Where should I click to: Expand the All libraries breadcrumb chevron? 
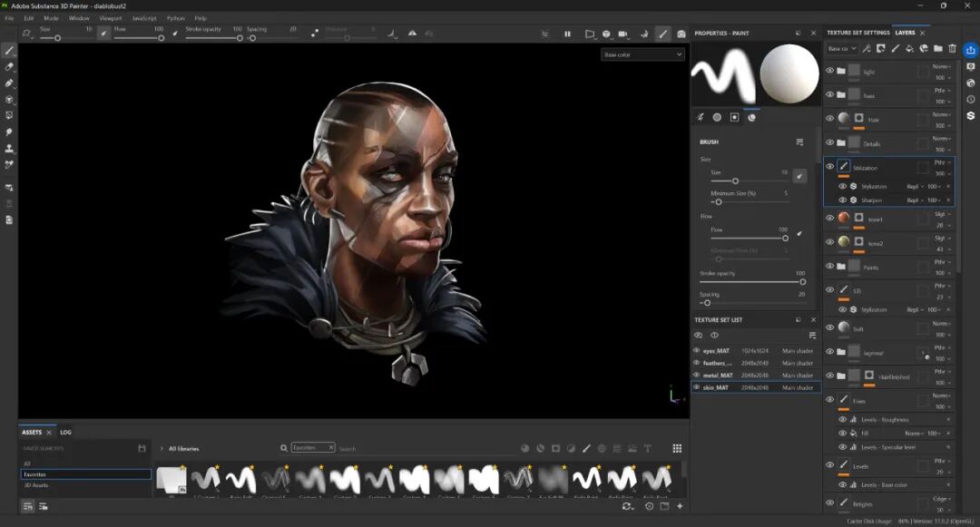pos(162,448)
